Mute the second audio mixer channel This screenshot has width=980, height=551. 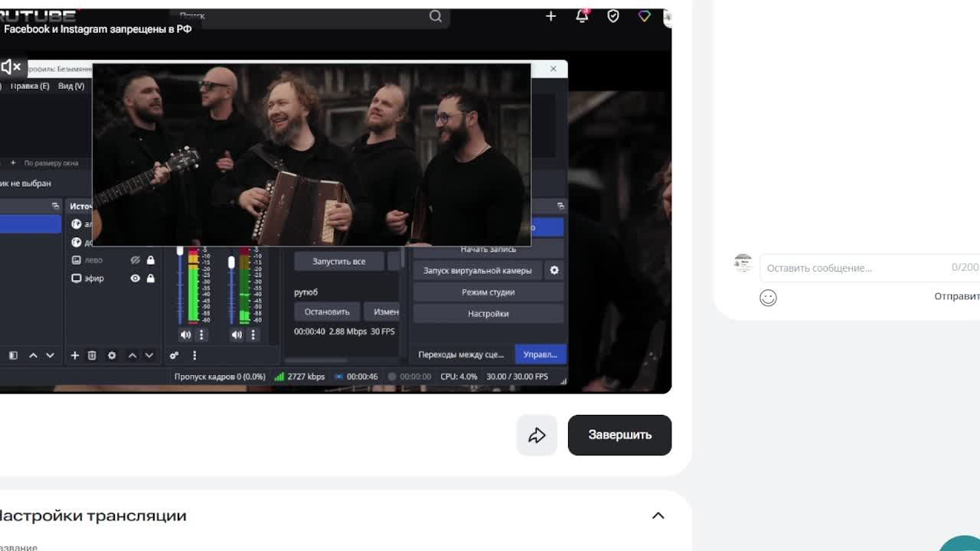237,334
